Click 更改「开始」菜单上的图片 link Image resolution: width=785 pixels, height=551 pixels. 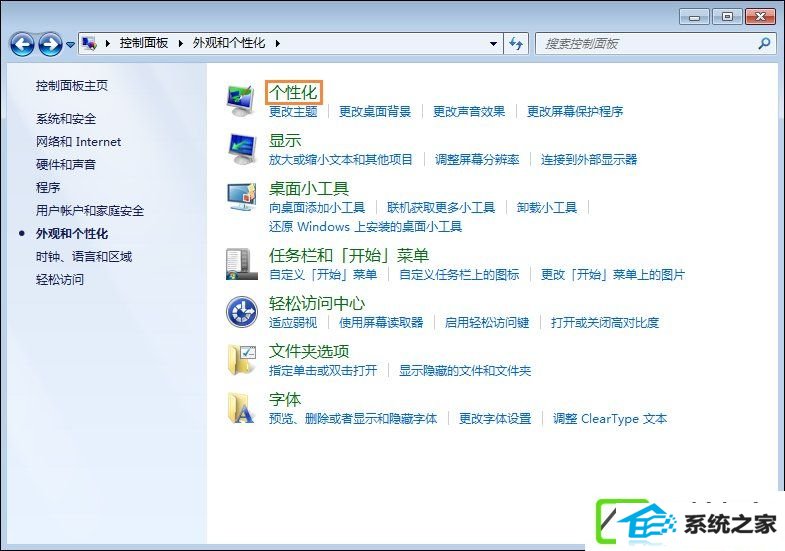coord(613,275)
